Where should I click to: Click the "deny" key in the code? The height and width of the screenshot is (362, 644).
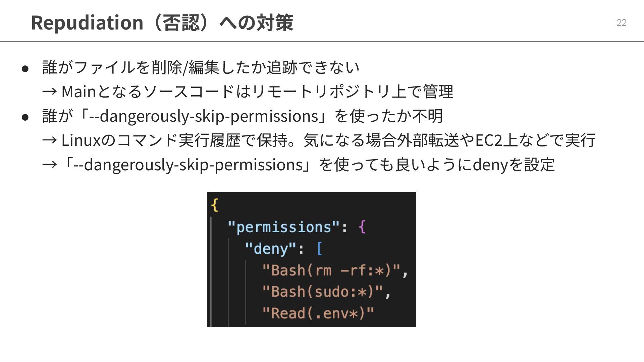coord(271,249)
